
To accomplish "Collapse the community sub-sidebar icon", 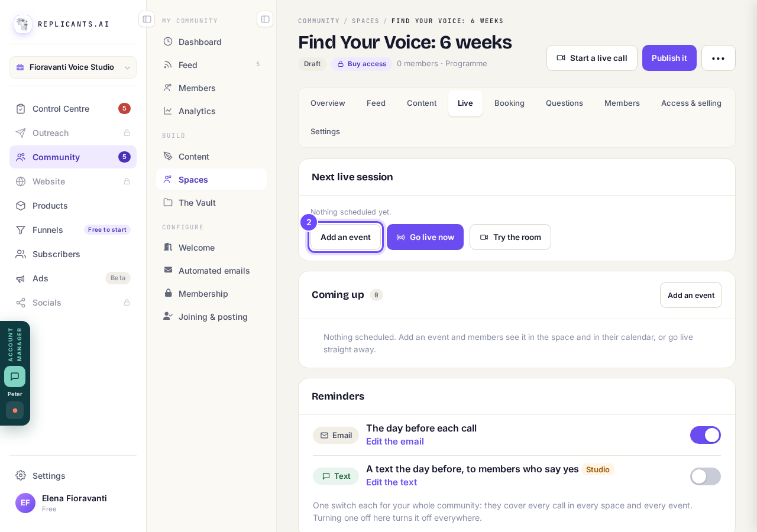I will [265, 19].
